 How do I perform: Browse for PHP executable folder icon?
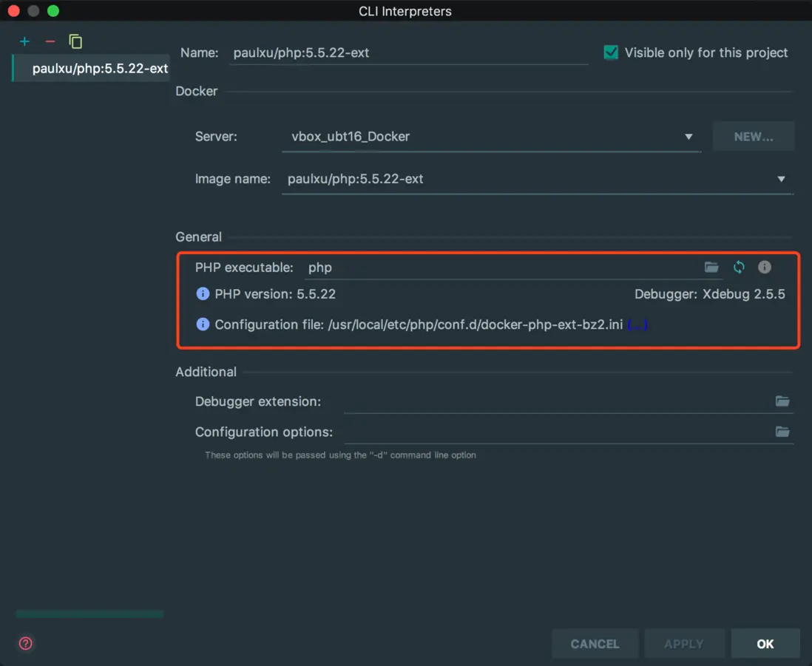pyautogui.click(x=711, y=268)
